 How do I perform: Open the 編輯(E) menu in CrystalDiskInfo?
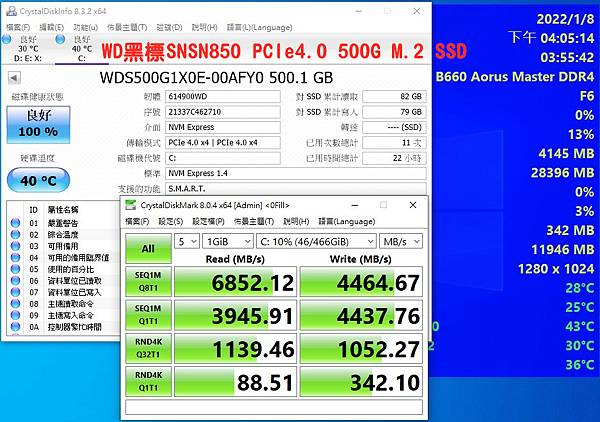(51, 27)
